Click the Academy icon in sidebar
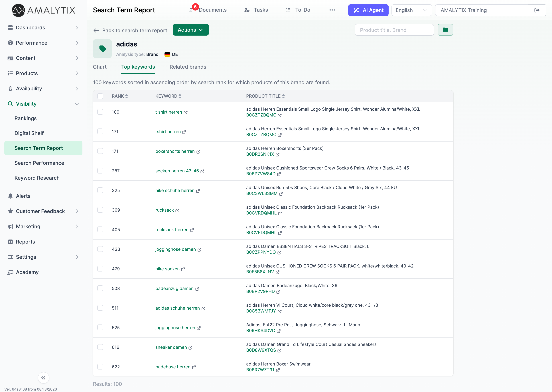552x392 pixels. pyautogui.click(x=10, y=272)
